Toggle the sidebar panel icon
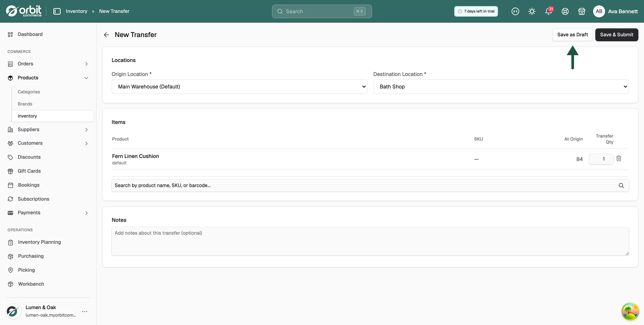 point(57,11)
